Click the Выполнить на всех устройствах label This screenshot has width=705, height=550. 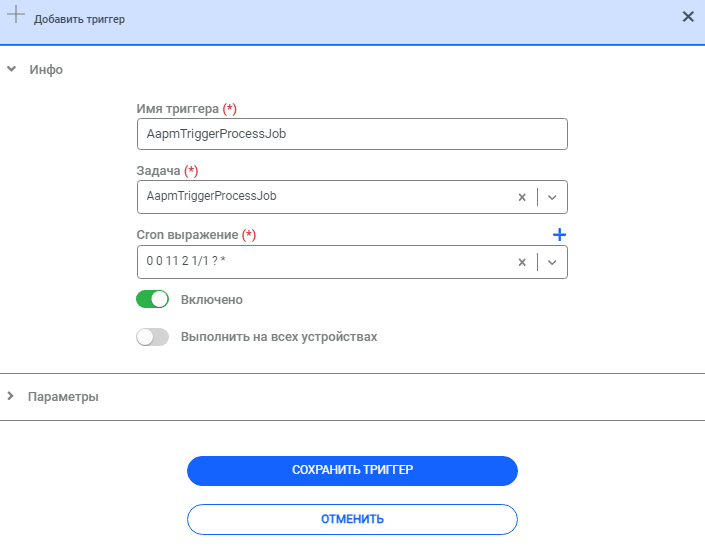tap(279, 337)
